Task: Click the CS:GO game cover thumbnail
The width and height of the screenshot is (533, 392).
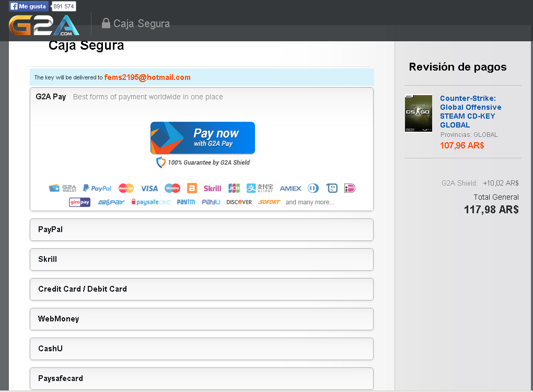Action: 419,113
